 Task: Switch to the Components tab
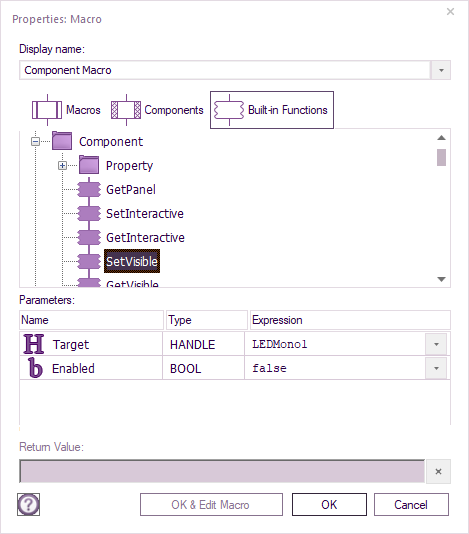pos(157,110)
